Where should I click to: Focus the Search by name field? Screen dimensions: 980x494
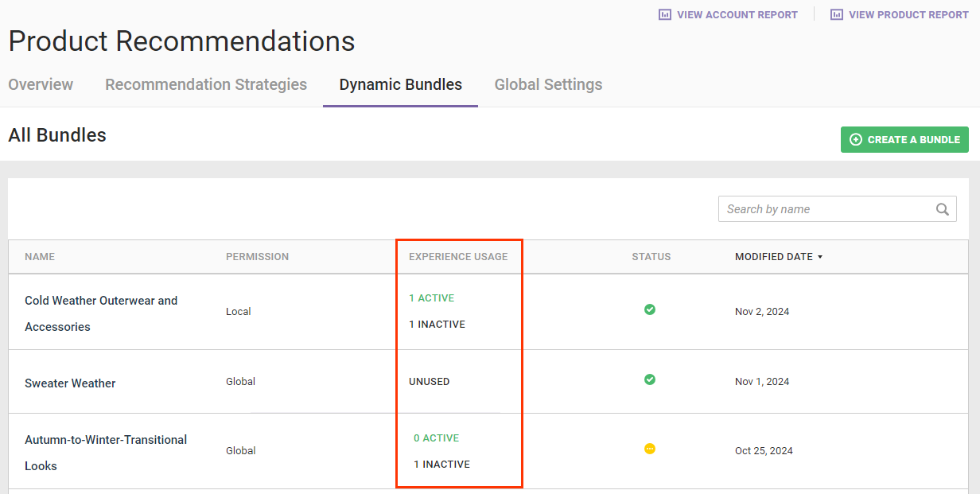click(827, 209)
